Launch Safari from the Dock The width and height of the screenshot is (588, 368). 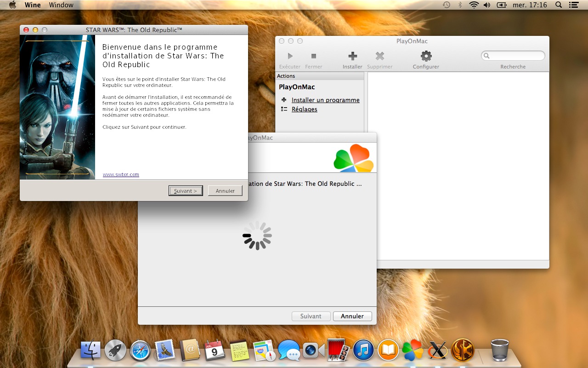coord(140,351)
